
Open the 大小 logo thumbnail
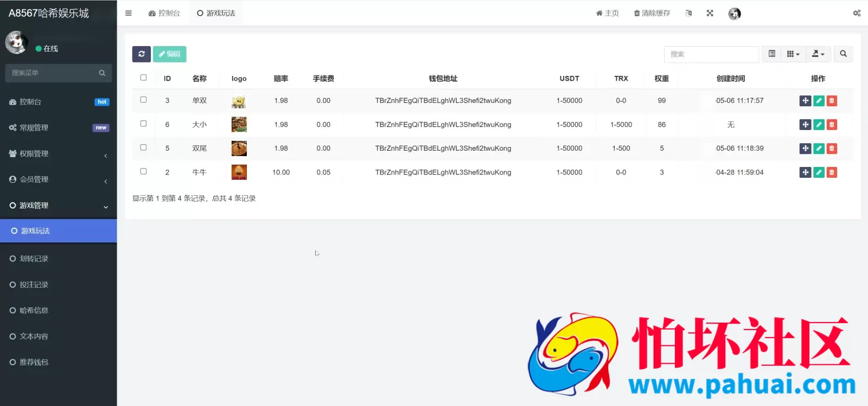point(239,125)
